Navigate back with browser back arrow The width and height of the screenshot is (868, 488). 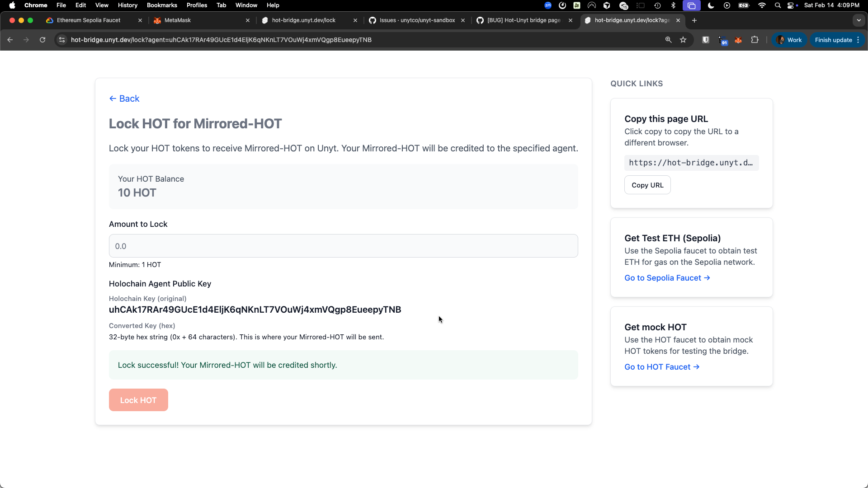point(10,40)
